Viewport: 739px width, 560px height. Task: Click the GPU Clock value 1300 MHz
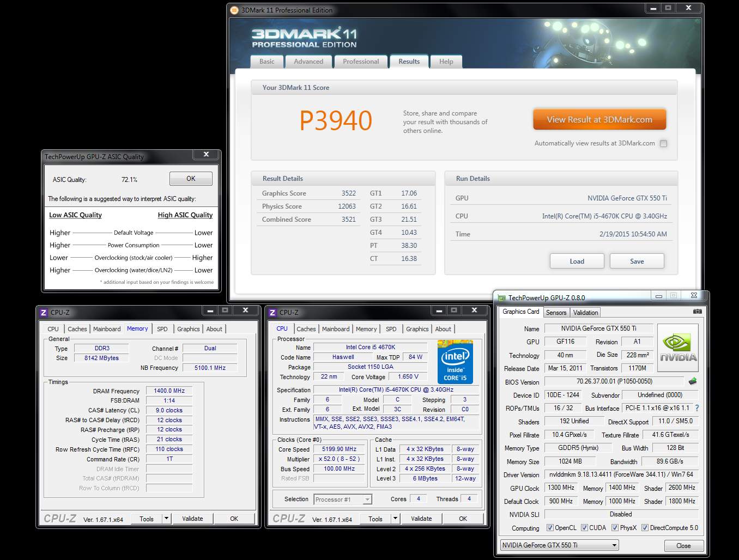click(561, 488)
